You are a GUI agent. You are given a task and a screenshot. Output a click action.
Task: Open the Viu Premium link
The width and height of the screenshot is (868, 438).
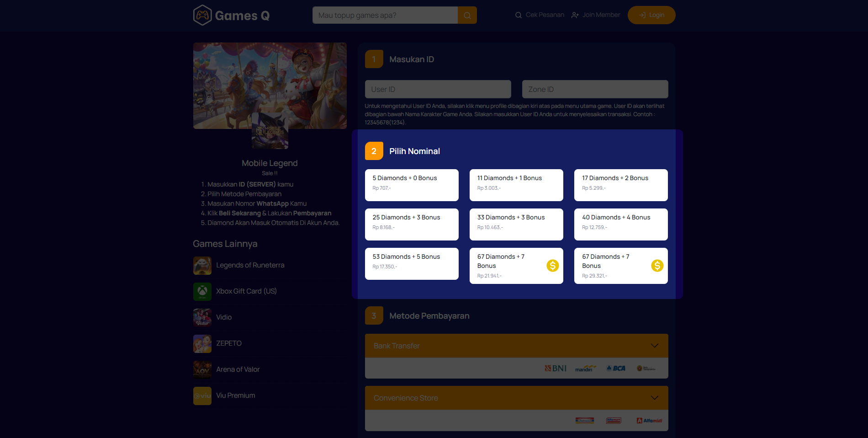pos(235,395)
